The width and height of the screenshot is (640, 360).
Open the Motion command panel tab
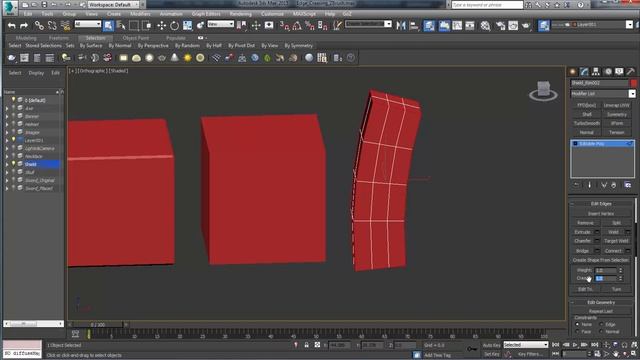[608, 72]
